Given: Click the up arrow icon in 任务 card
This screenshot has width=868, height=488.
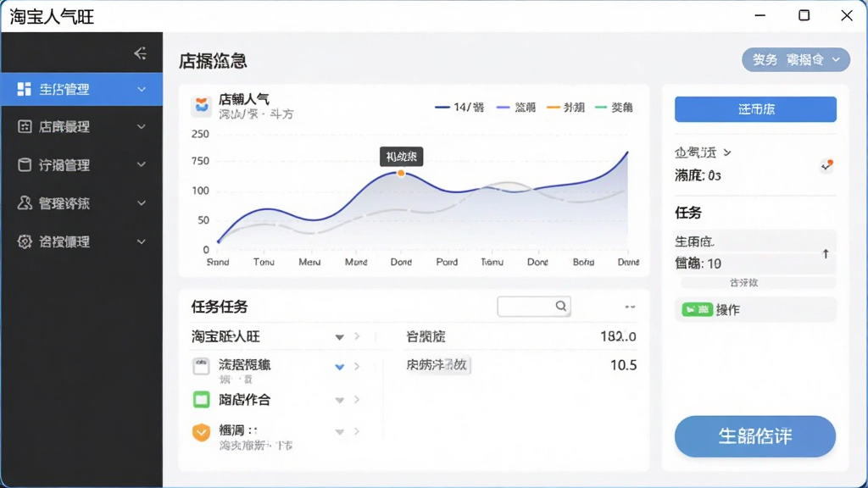Looking at the screenshot, I should point(826,253).
